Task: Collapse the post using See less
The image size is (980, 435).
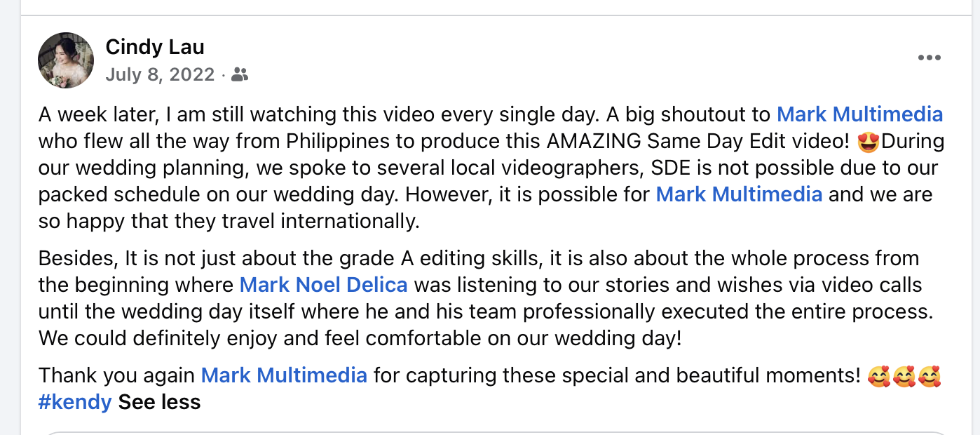Action: pos(159,402)
